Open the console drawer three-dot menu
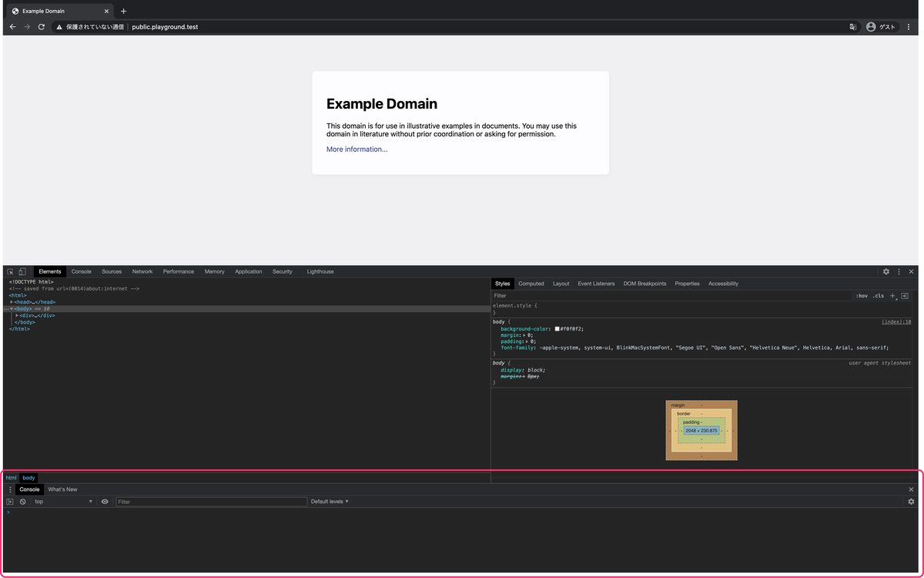The image size is (924, 578). click(x=10, y=489)
